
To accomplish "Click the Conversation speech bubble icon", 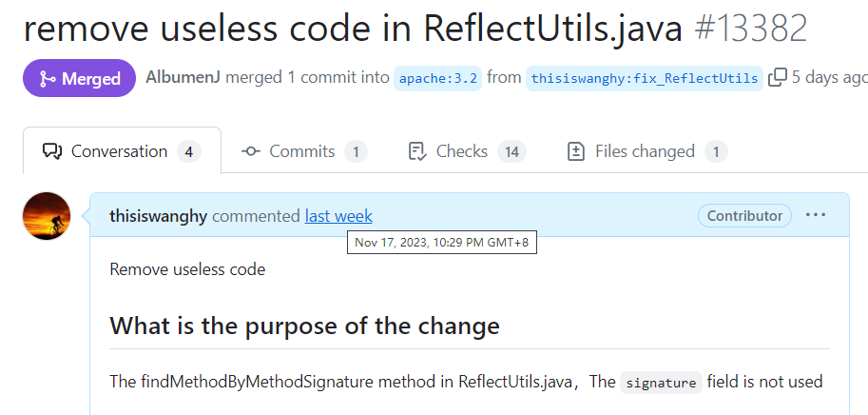I will (x=52, y=151).
